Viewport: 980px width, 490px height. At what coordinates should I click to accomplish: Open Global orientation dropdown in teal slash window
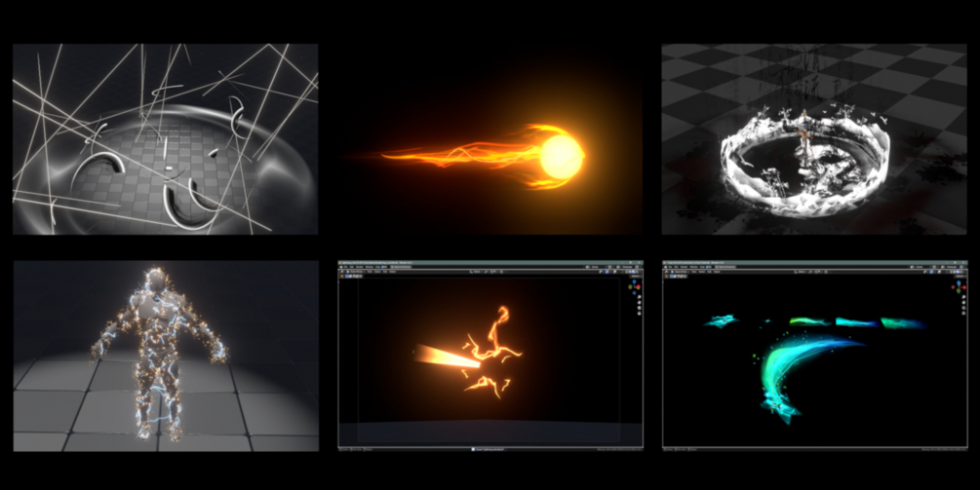pyautogui.click(x=802, y=272)
